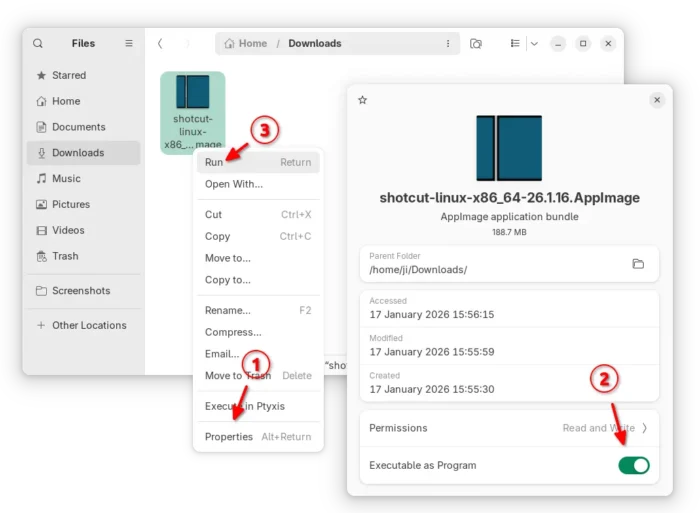
Task: Select Run from the context menu
Action: pos(215,162)
